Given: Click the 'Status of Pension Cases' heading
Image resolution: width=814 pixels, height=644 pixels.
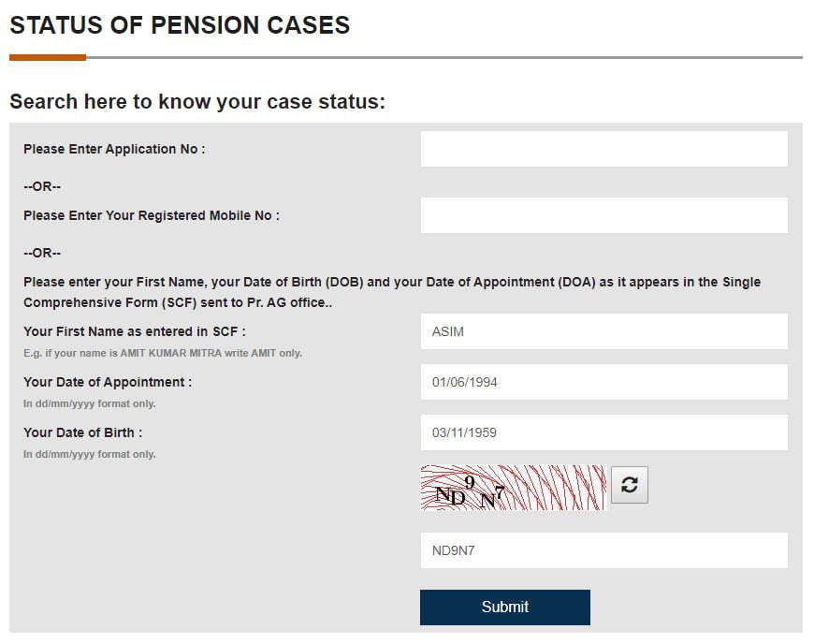Looking at the screenshot, I should coord(181,25).
